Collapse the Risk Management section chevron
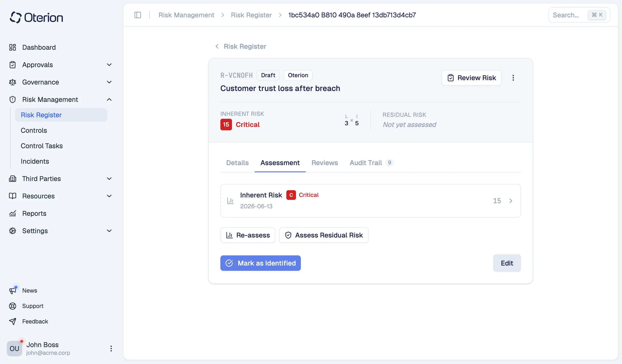622x364 pixels. pos(109,99)
